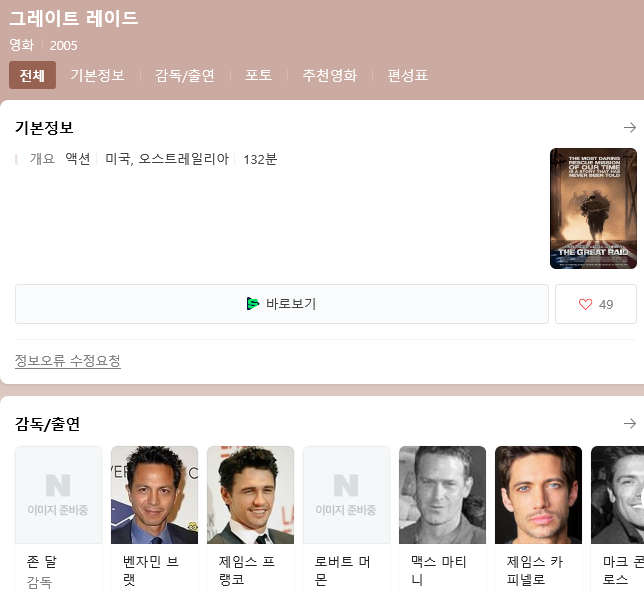The image size is (644, 592).
Task: Open 정보오류 수정요청 link
Action: pyautogui.click(x=68, y=361)
